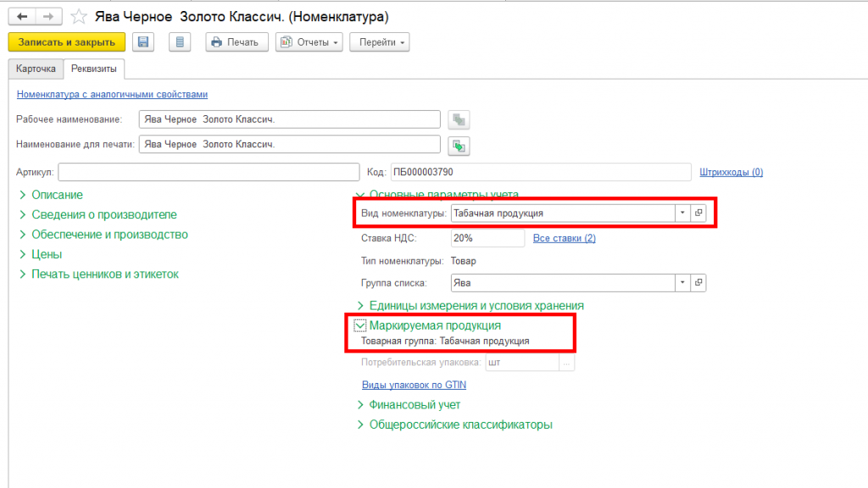Screen dimensions: 868x488
Task: Expand the Группа списка dropdown arrow
Action: 682,283
